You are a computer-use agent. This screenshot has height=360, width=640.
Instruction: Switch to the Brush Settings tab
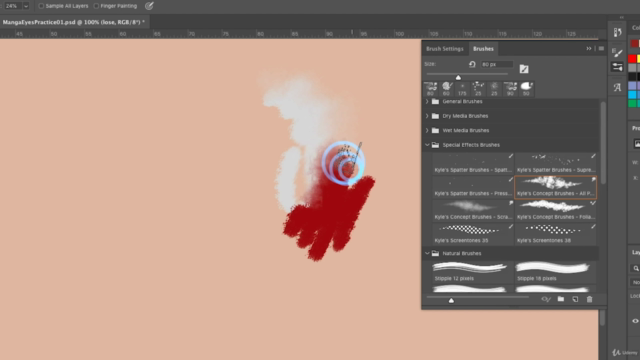[x=444, y=49]
